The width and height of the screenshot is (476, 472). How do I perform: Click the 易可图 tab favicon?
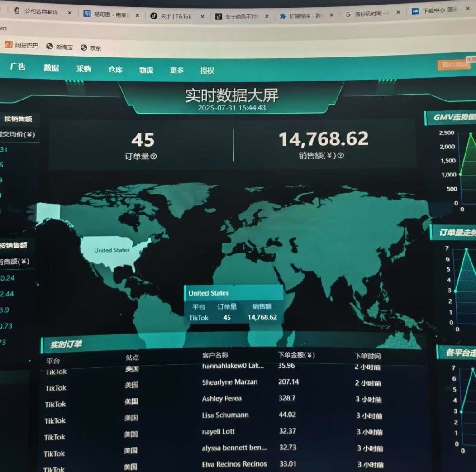point(87,14)
